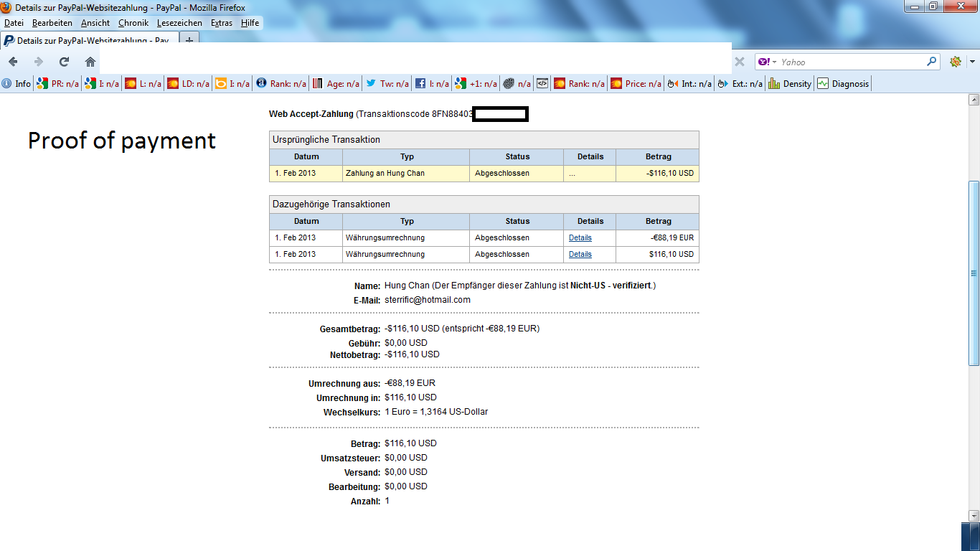Expand dropdown arrow beside gear icon

pyautogui.click(x=972, y=62)
